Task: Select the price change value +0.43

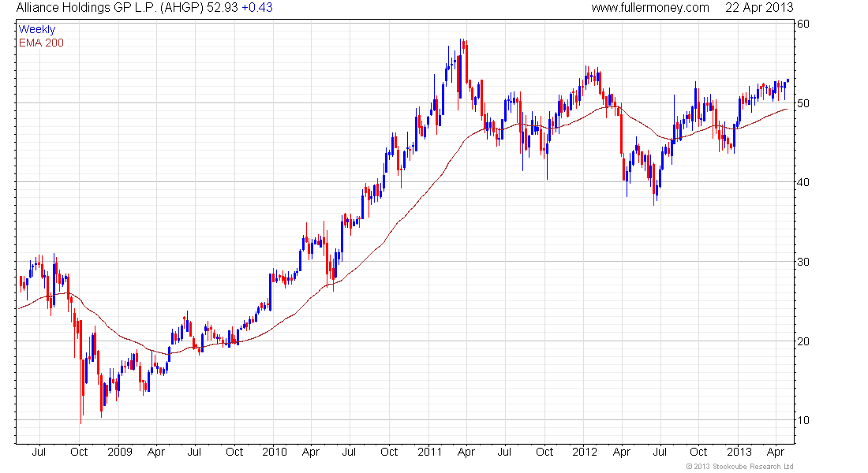Action: [257, 8]
